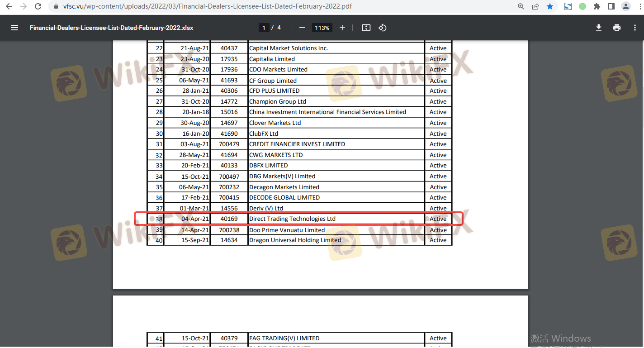Click the PDF file title in toolbar

(x=111, y=28)
